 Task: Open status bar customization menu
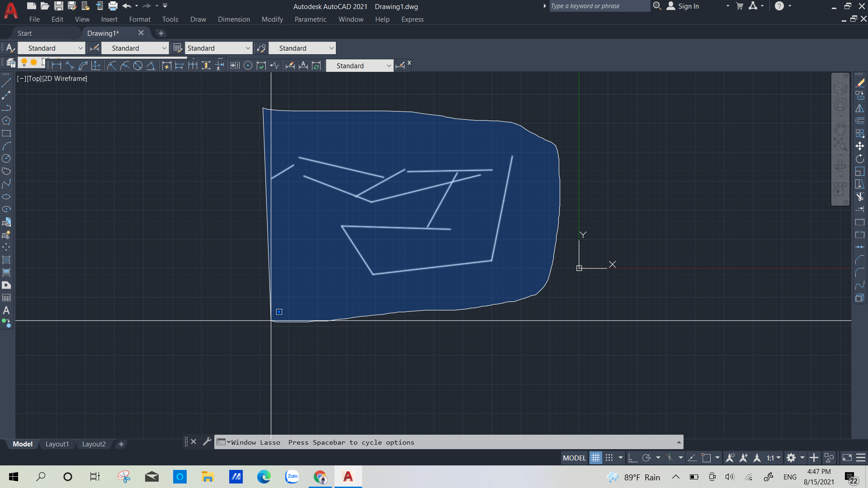pyautogui.click(x=861, y=458)
